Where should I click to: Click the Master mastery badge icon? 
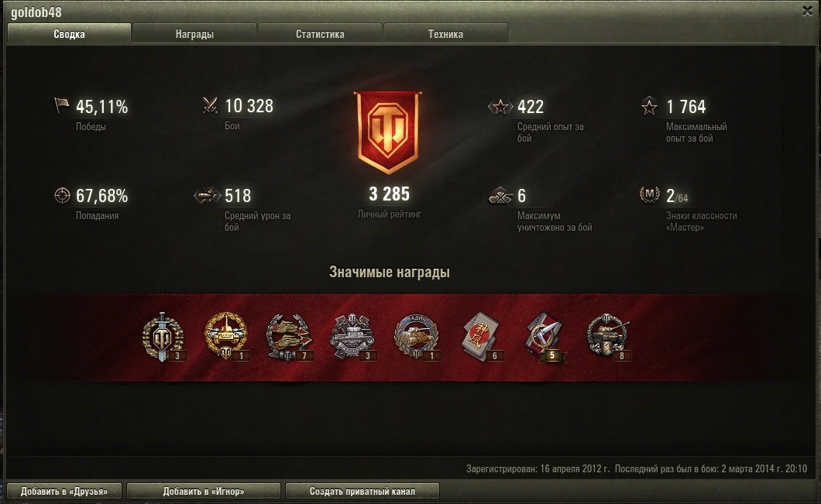tap(649, 194)
